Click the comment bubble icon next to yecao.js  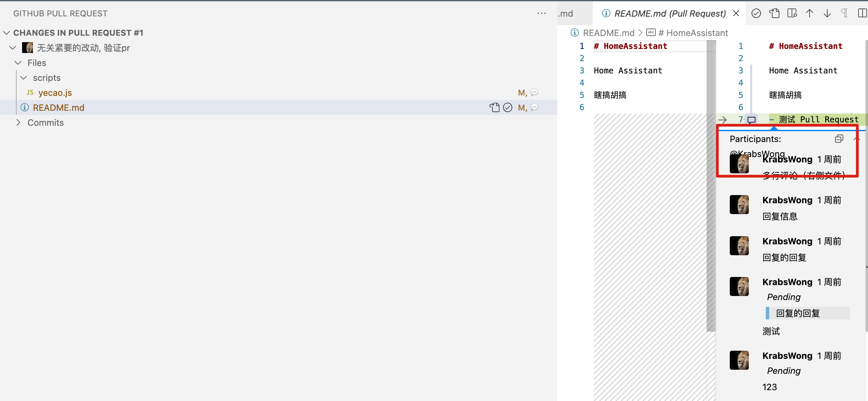click(534, 92)
